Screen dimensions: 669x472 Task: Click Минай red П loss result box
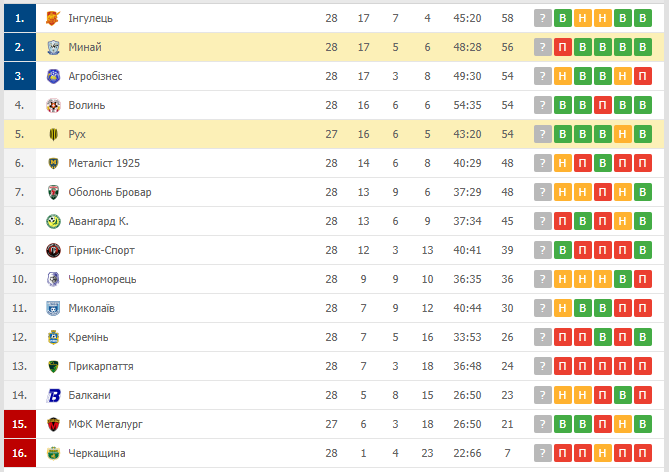click(x=562, y=47)
